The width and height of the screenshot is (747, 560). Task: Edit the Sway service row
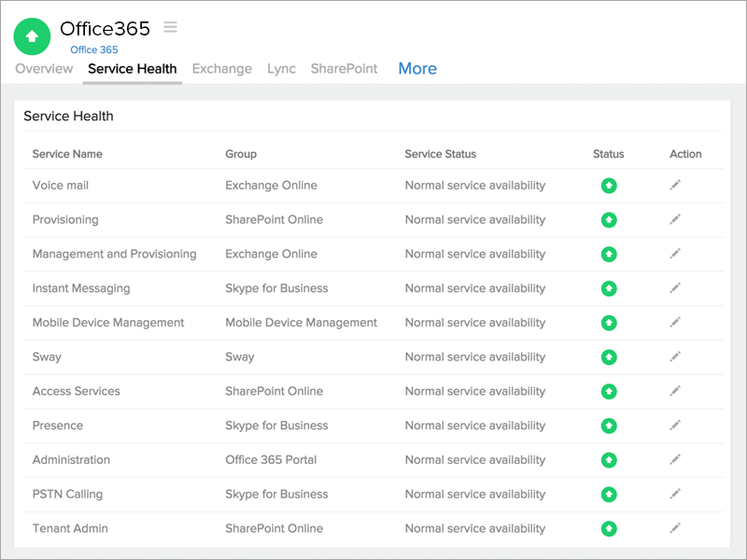(x=675, y=357)
